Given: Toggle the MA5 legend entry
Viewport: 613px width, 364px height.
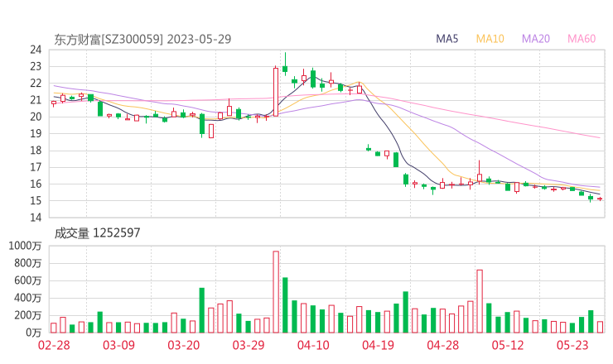Looking at the screenshot, I should [x=448, y=39].
